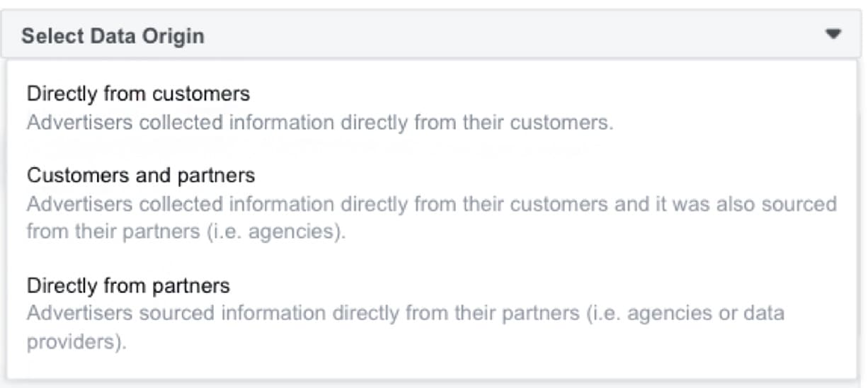Choose 'Directly from partners' option

pos(128,285)
